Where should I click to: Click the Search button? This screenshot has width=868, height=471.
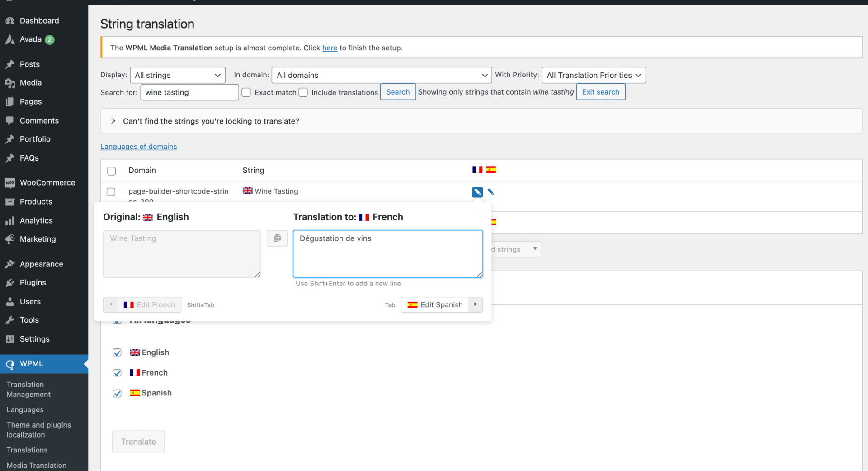pos(398,92)
